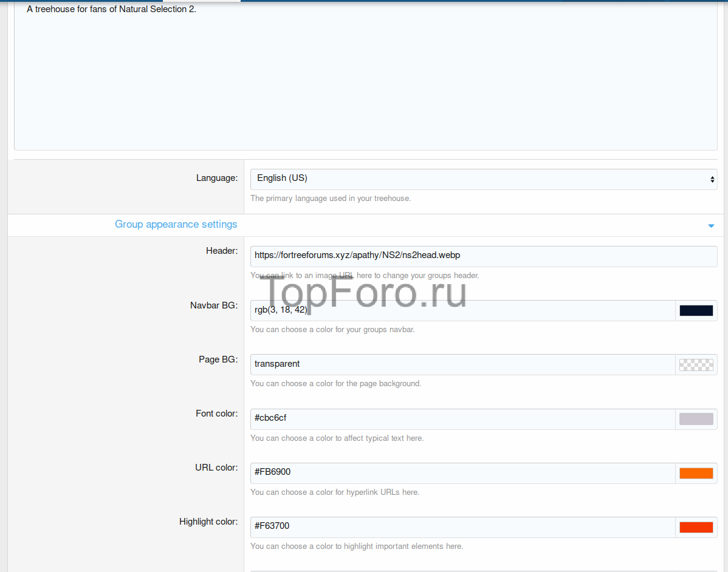Click the "Language:" field label
Screen dimensions: 728x572
[x=217, y=178]
